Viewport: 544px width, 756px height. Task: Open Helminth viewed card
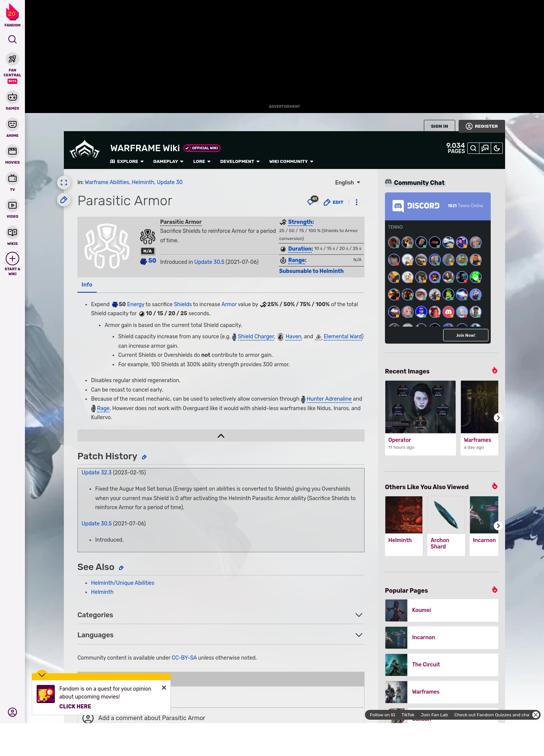pos(404,526)
